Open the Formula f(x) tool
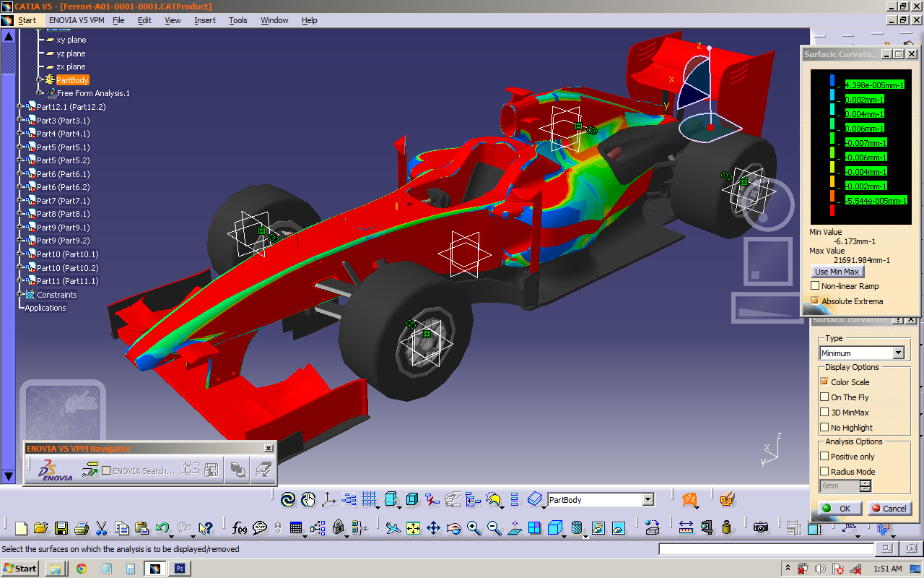The width and height of the screenshot is (924, 578). (x=240, y=528)
